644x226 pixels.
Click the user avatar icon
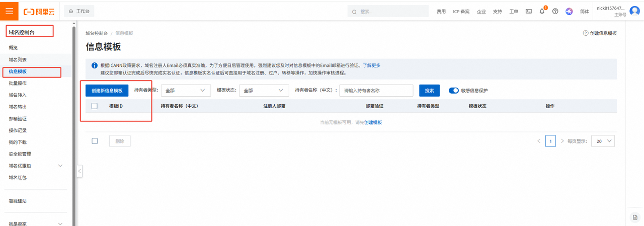point(634,11)
